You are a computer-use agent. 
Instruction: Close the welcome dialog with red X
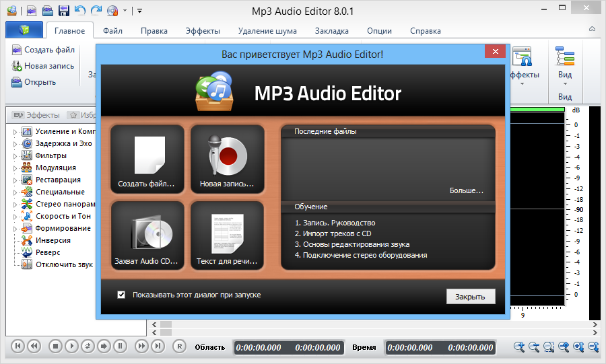point(495,51)
